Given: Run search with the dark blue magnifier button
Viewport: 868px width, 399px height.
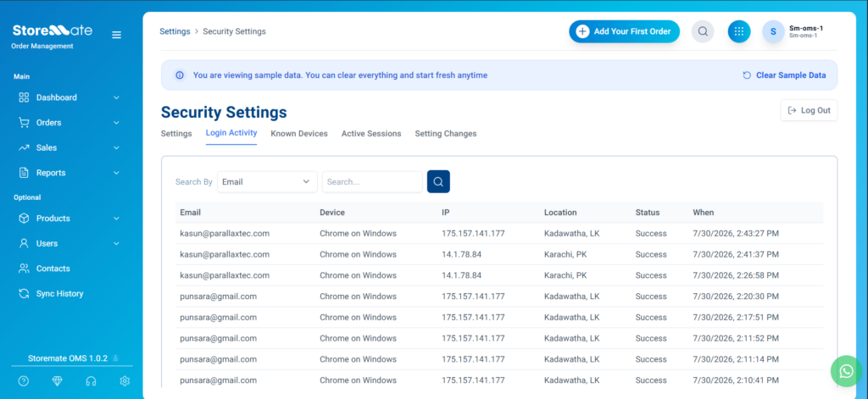Looking at the screenshot, I should click(x=438, y=181).
